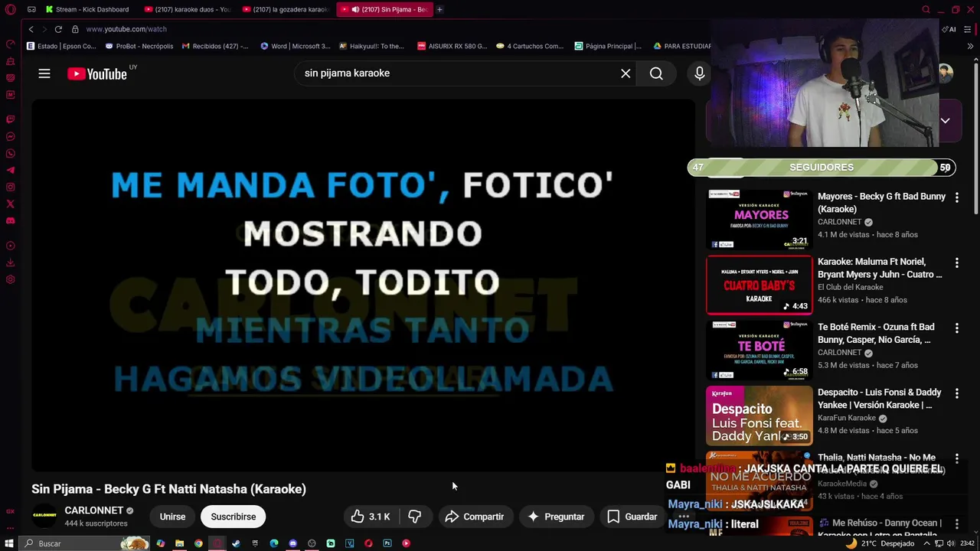This screenshot has width=980, height=551.
Task: Open the 4 Cartuchos bookmark
Action: pyautogui.click(x=530, y=46)
